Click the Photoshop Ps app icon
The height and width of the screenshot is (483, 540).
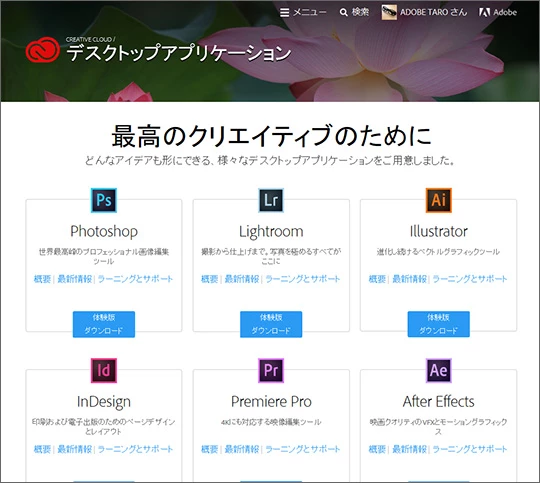(104, 200)
